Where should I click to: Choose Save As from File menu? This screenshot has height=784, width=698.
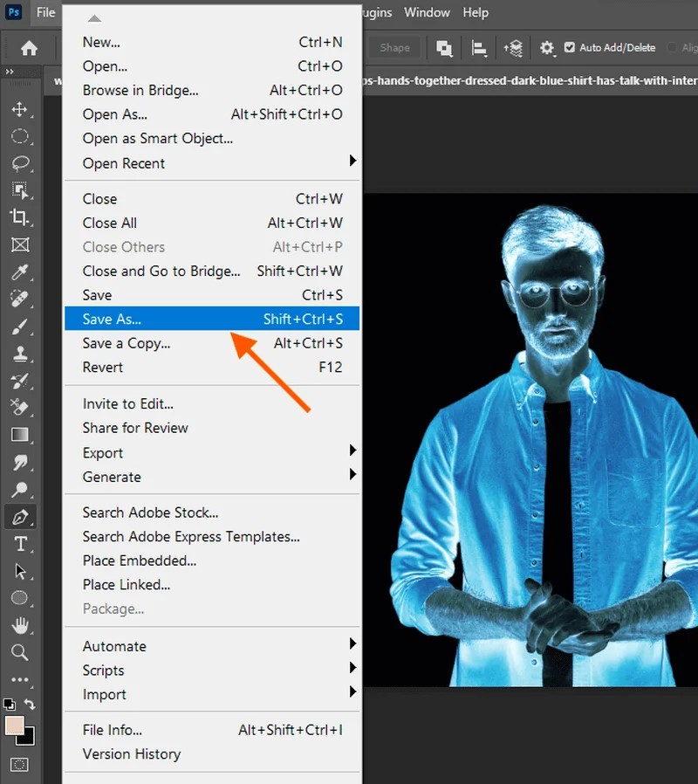click(212, 319)
